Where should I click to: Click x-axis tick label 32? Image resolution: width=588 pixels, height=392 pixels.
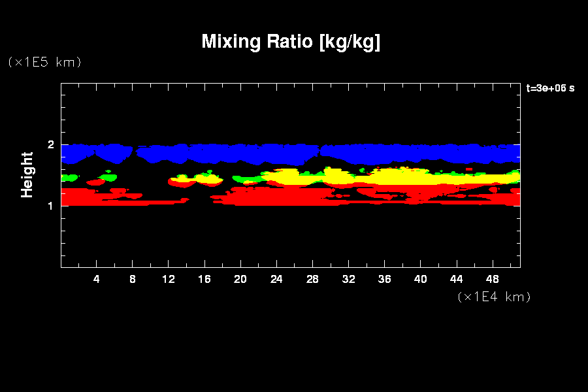coord(348,279)
